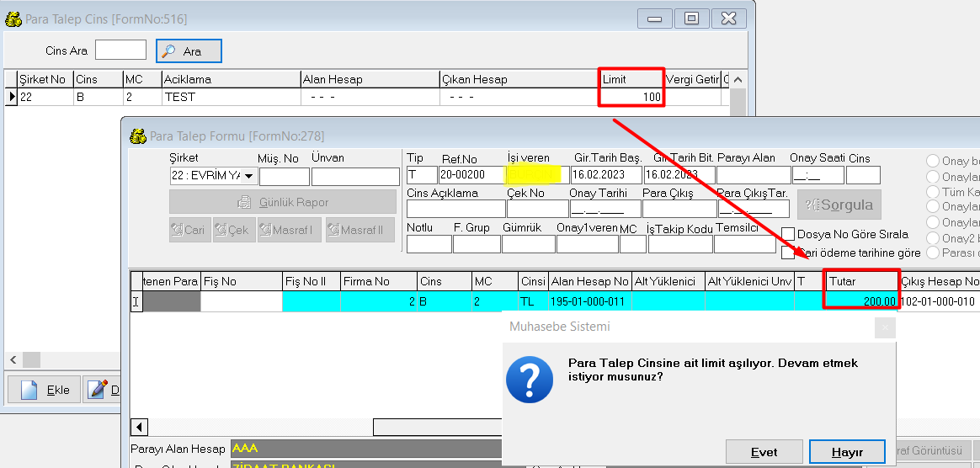
Task: Select the first Onay radio button
Action: click(x=933, y=161)
